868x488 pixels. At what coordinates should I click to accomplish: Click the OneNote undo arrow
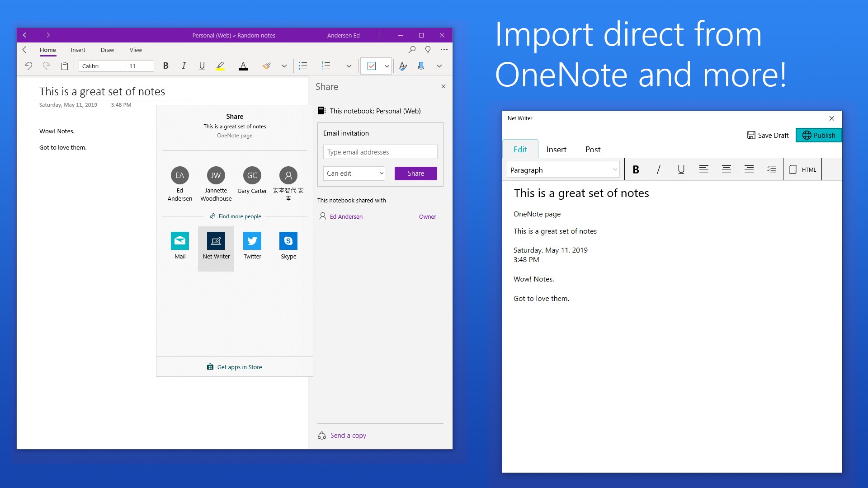[28, 66]
